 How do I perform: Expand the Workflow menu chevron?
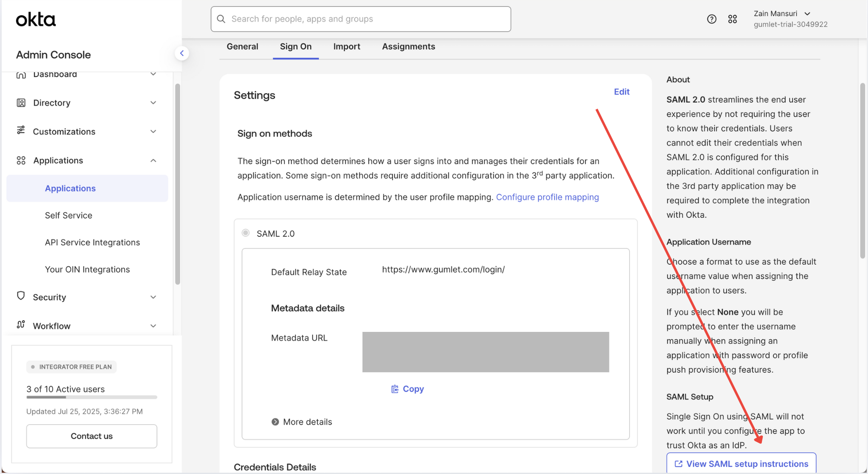[x=153, y=326]
